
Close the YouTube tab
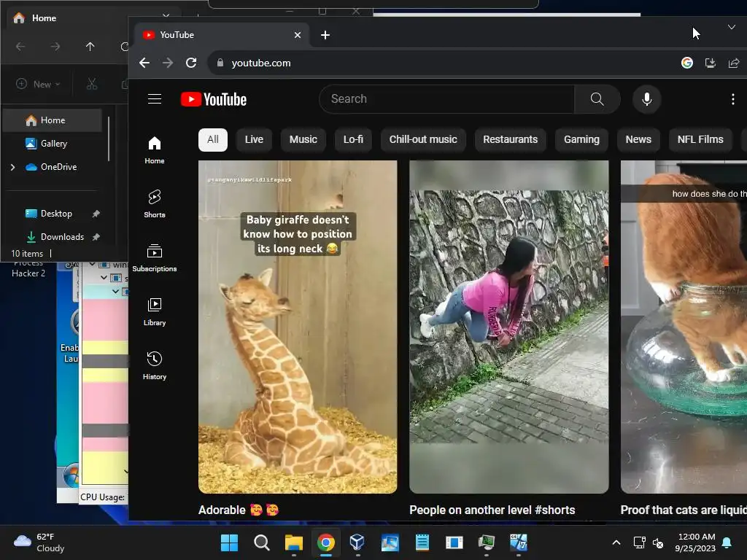(298, 35)
